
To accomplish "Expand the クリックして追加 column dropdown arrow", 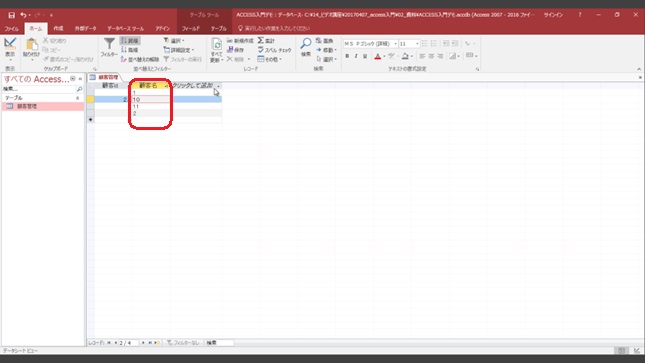I will pos(218,86).
